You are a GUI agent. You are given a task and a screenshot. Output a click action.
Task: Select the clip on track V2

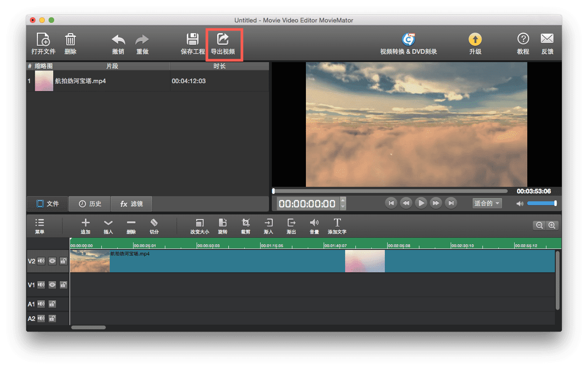[x=312, y=261]
